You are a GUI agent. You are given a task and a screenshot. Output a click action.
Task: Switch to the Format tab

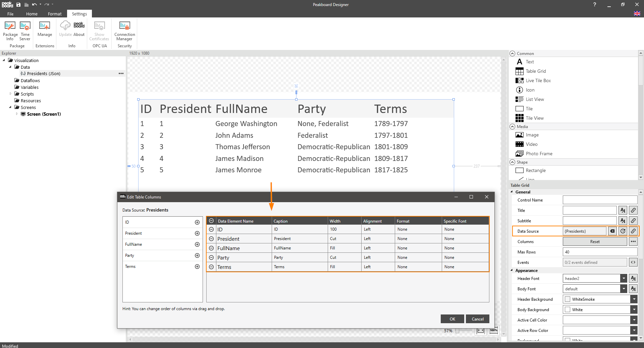[55, 14]
